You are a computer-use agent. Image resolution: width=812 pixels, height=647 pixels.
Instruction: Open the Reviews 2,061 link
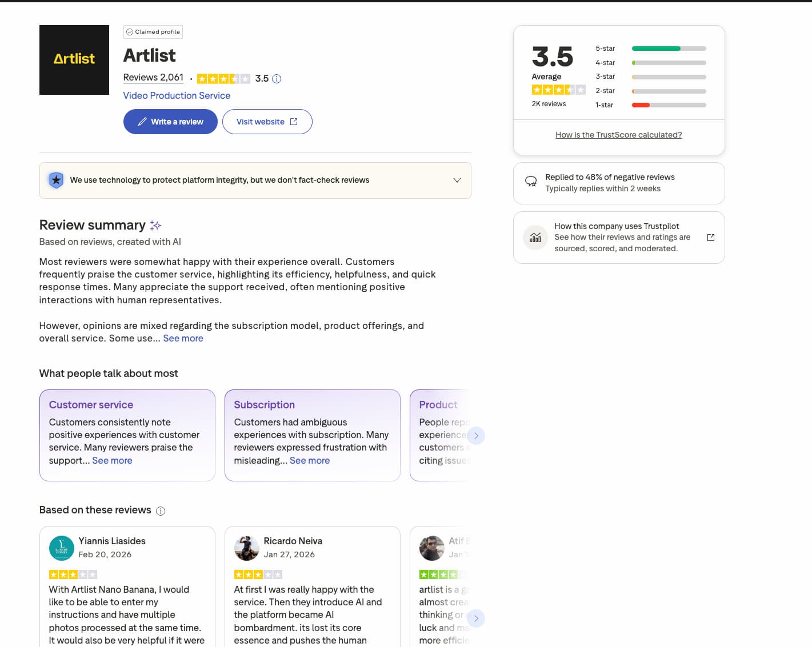tap(153, 77)
